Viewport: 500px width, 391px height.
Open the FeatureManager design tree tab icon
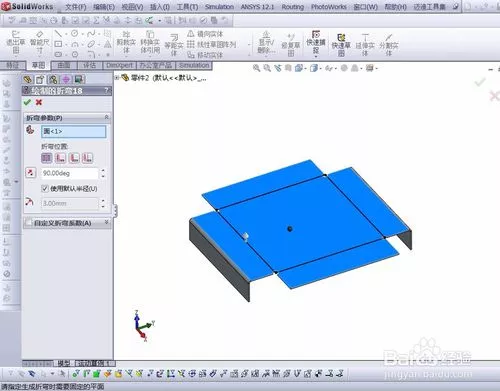pos(28,79)
